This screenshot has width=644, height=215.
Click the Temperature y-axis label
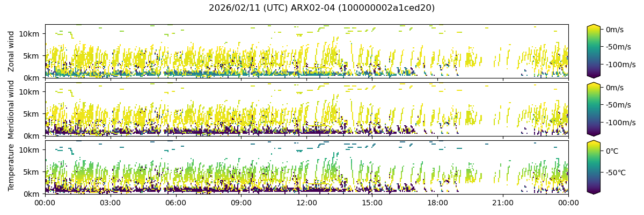[11, 167]
